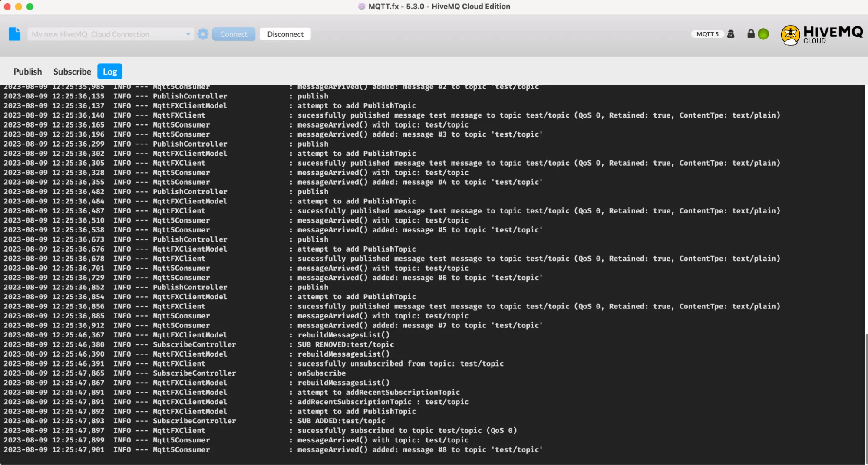This screenshot has height=465, width=868.
Task: Click 'addRecentSubscriptionTopic : test/topic' log line
Action: pyautogui.click(x=383, y=402)
